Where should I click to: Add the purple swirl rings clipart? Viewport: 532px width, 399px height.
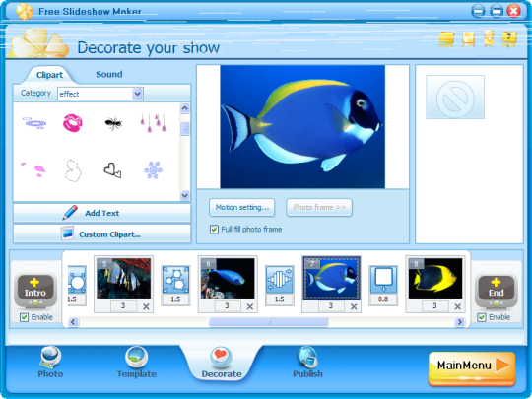[33, 123]
